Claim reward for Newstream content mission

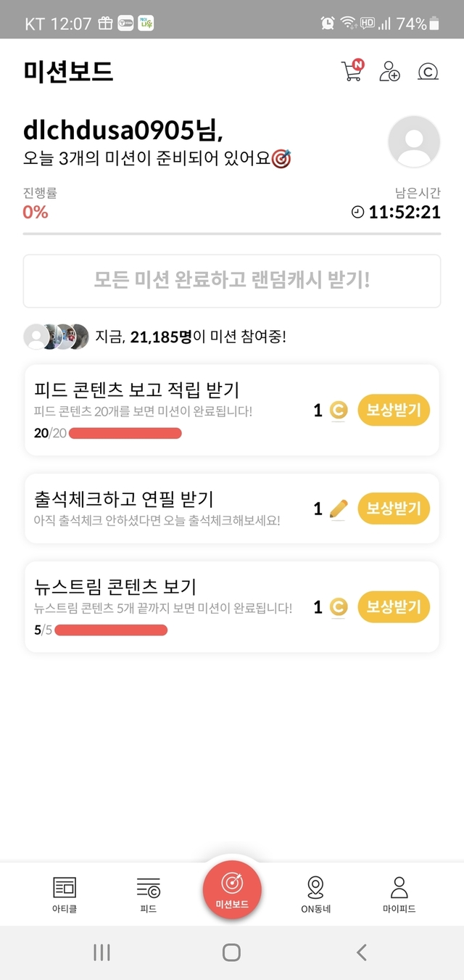394,606
